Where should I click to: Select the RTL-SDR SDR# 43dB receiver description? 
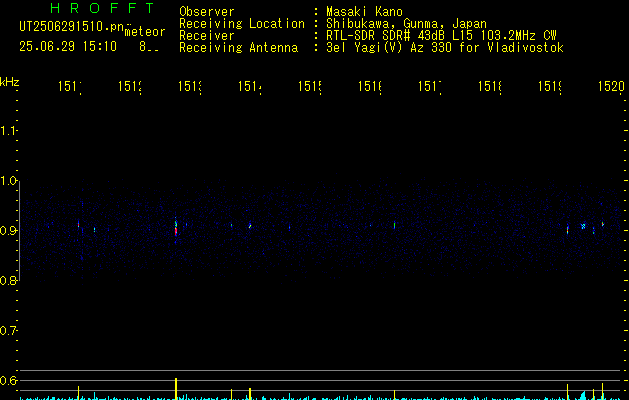pyautogui.click(x=441, y=36)
